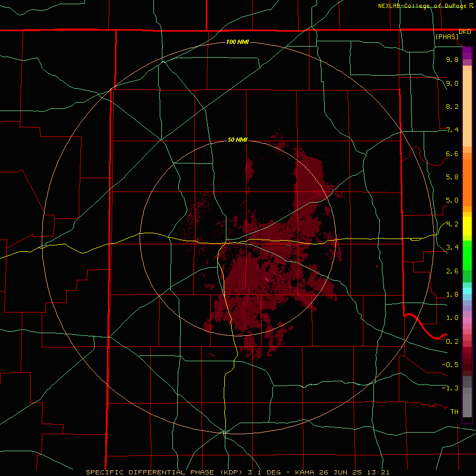Click the 9.0 legend value
Viewport: 476px width, 476px height.
(x=452, y=83)
